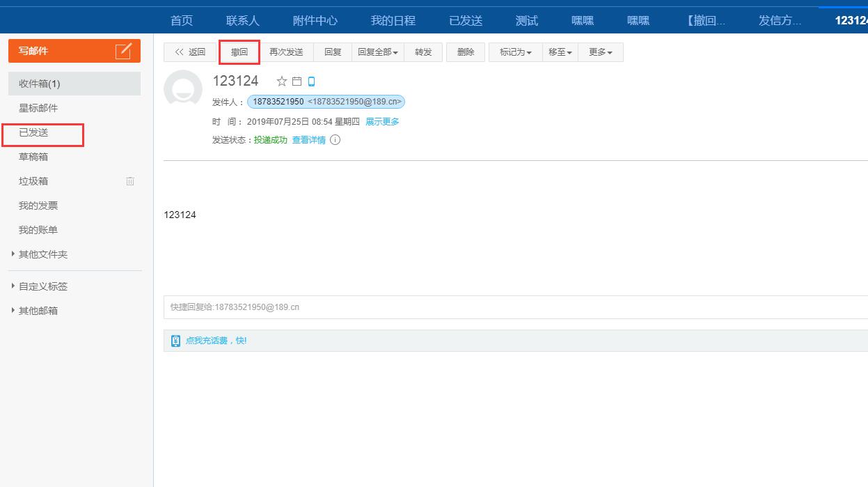
Task: Open the 标记为 dropdown menu
Action: pyautogui.click(x=515, y=52)
